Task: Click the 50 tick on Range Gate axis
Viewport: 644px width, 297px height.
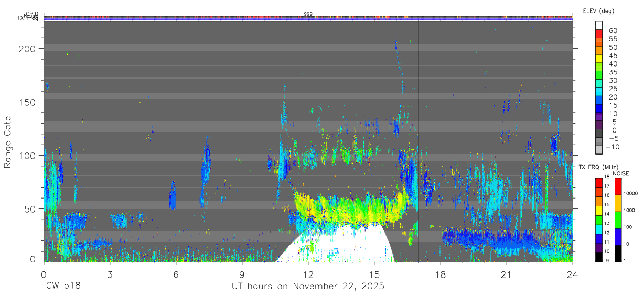Action: click(31, 209)
